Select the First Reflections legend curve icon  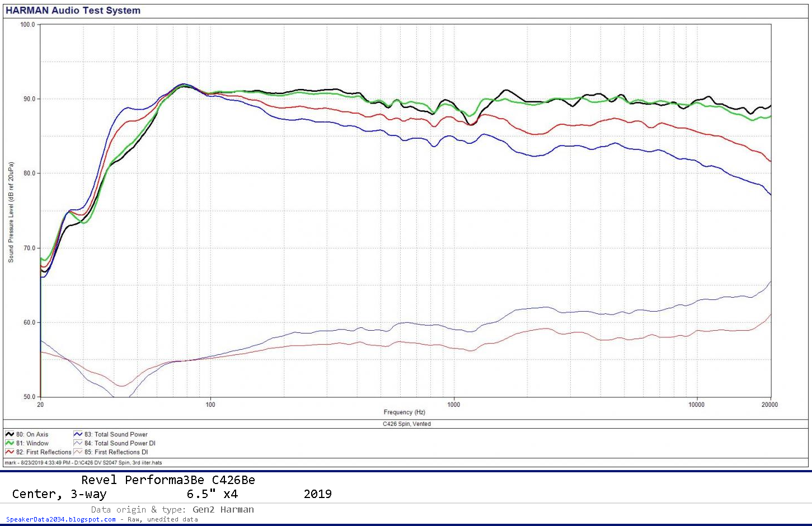tap(9, 452)
